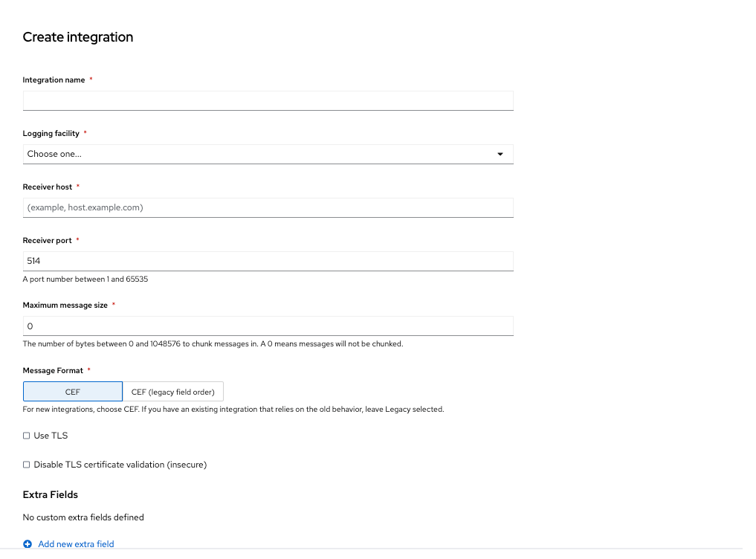Tick the Use TLS checkbox
Screen dimensions: 756x559
pos(27,436)
